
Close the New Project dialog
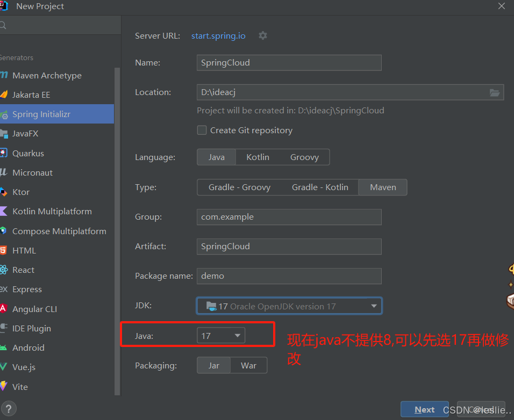tap(501, 6)
